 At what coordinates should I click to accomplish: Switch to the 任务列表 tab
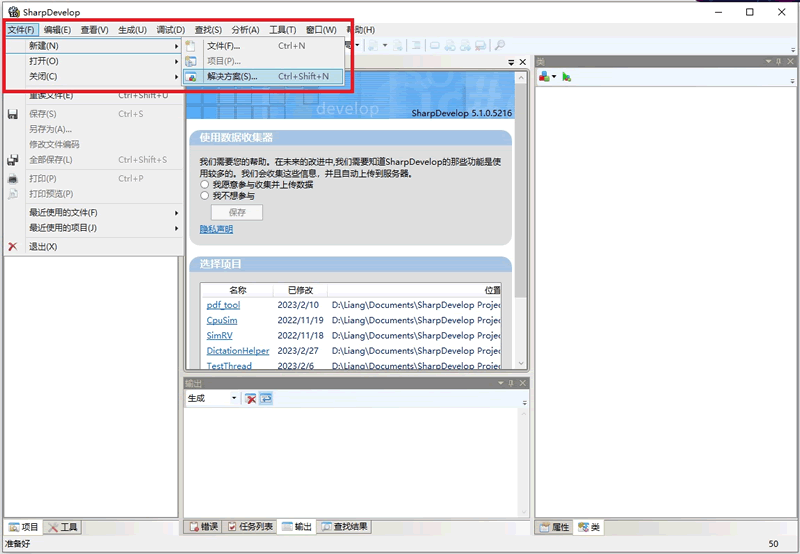point(251,526)
